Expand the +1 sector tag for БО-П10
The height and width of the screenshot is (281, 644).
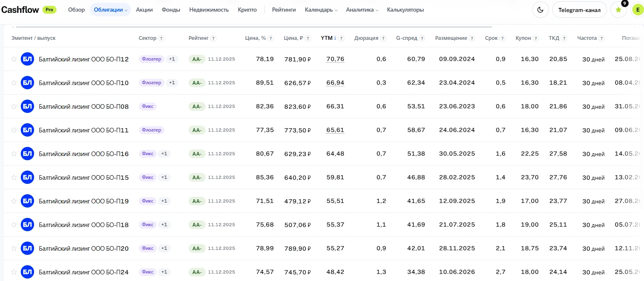(x=172, y=83)
